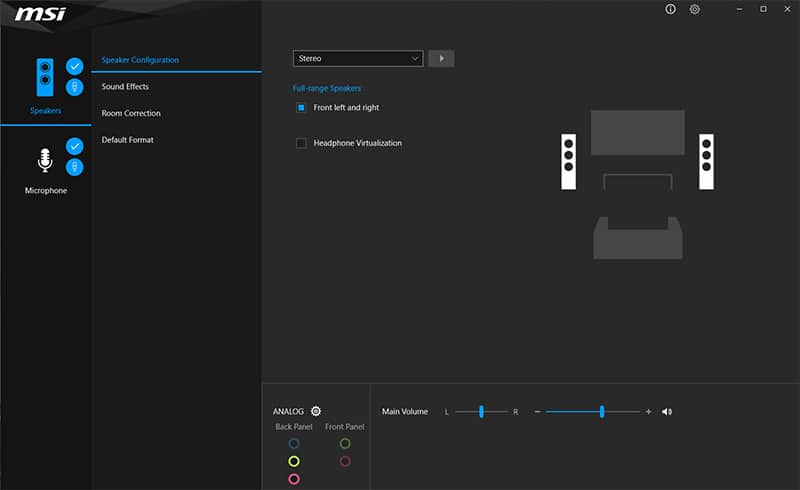800x490 pixels.
Task: Select the Speakers device icon
Action: pos(45,77)
